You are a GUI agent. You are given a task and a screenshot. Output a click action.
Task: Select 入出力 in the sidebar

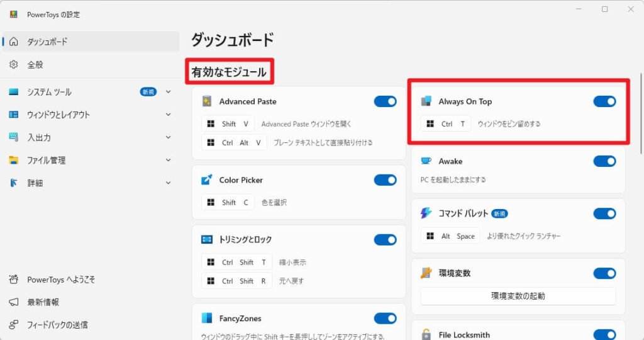(91, 137)
